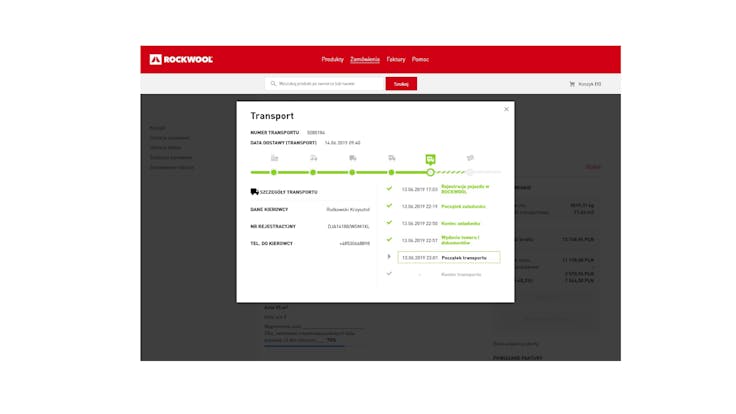Click the fourth stage icon above the progress line
This screenshot has height=414, width=736.
[x=391, y=158]
